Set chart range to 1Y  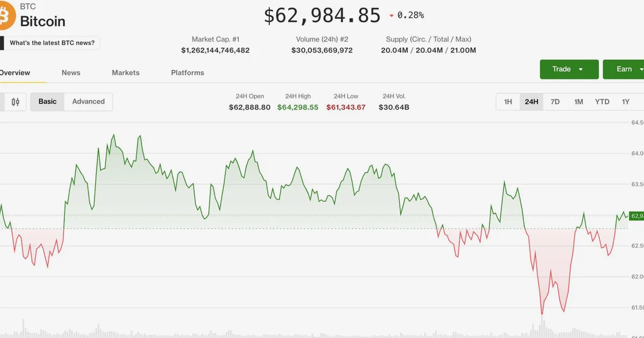626,101
